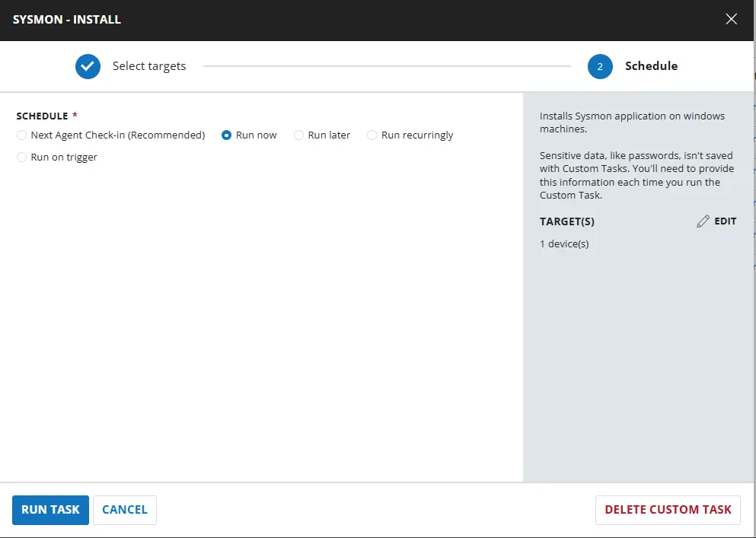Choose the Run later schedule option
The height and width of the screenshot is (538, 756).
pyautogui.click(x=299, y=135)
